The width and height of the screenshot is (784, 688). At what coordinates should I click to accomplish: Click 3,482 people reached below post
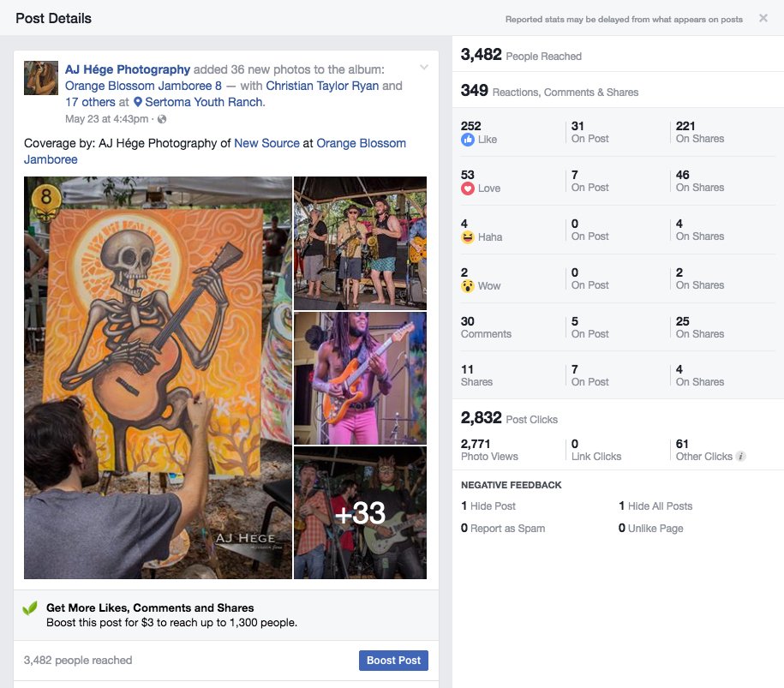[78, 661]
